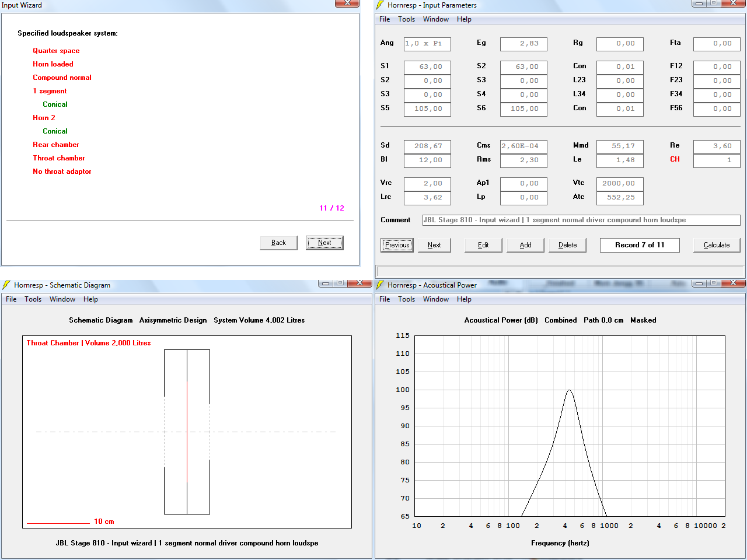Image resolution: width=747 pixels, height=560 pixels.
Task: Open Window menu in Input Parameters window
Action: click(x=436, y=19)
